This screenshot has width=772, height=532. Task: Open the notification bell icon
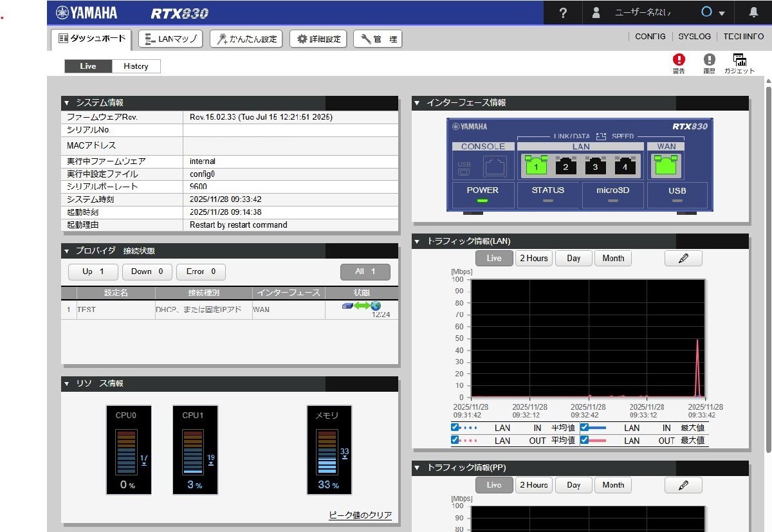click(753, 13)
